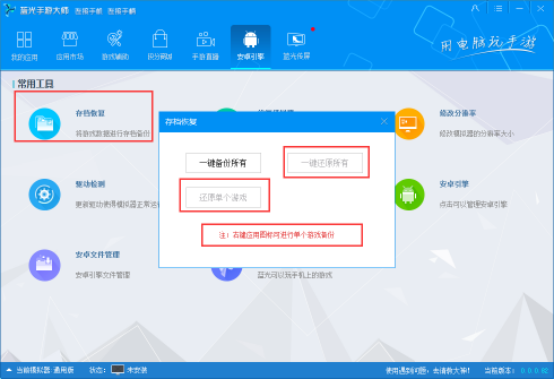The width and height of the screenshot is (554, 379).
Task: Click the 还原单个游戏 button
Action: (223, 197)
